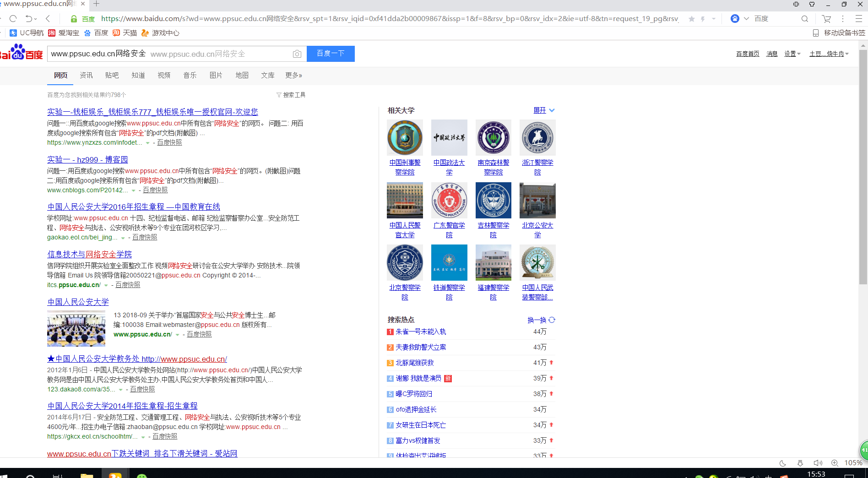Image resolution: width=868 pixels, height=478 pixels.
Task: Open the 设置 dropdown
Action: 792,54
